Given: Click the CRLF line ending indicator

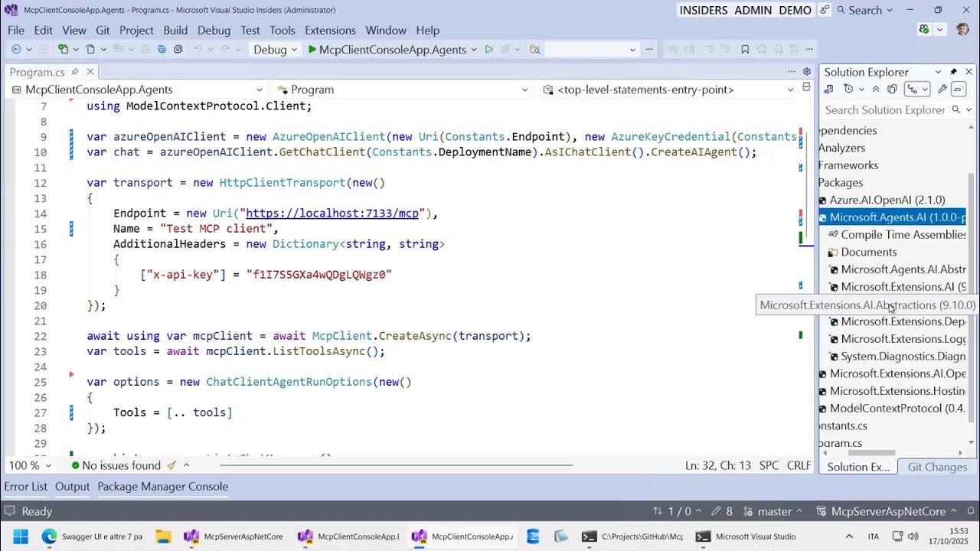Looking at the screenshot, I should click(799, 465).
